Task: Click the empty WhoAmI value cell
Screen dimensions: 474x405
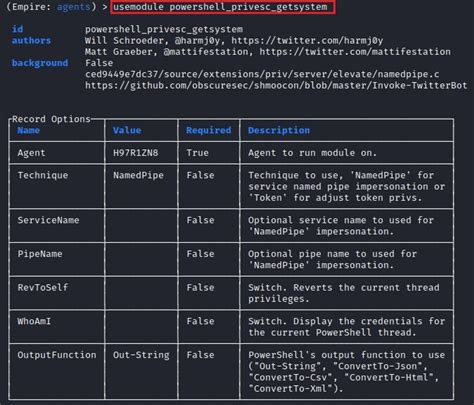Action: (141, 327)
